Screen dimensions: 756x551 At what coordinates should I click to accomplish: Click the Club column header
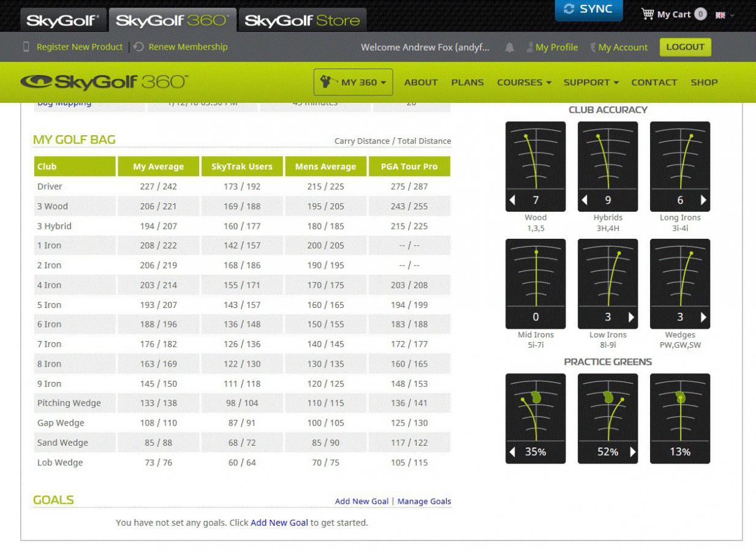pyautogui.click(x=75, y=167)
